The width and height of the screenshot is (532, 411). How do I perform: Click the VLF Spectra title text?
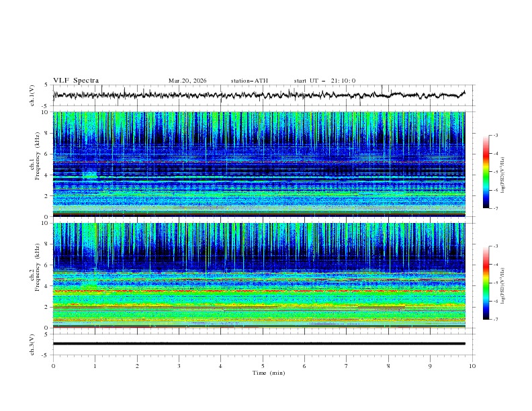76,81
